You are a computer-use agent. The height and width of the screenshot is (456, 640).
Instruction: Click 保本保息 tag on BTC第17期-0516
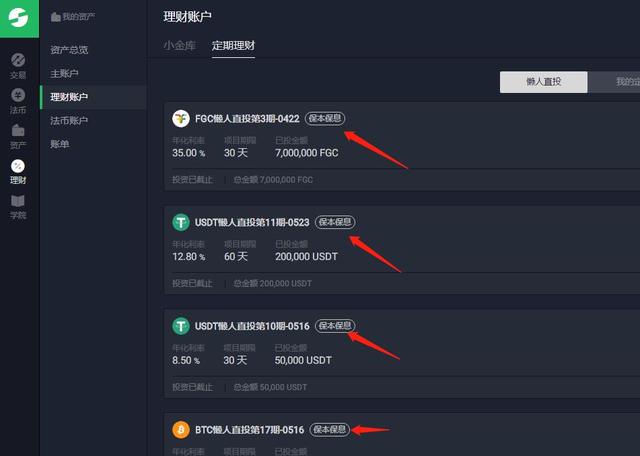click(x=329, y=429)
